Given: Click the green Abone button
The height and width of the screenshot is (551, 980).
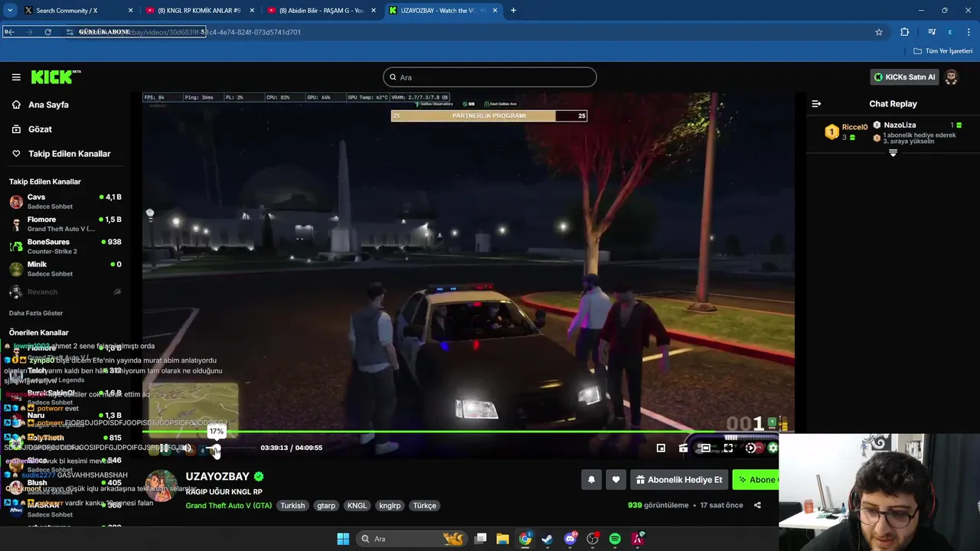Looking at the screenshot, I should (x=756, y=480).
